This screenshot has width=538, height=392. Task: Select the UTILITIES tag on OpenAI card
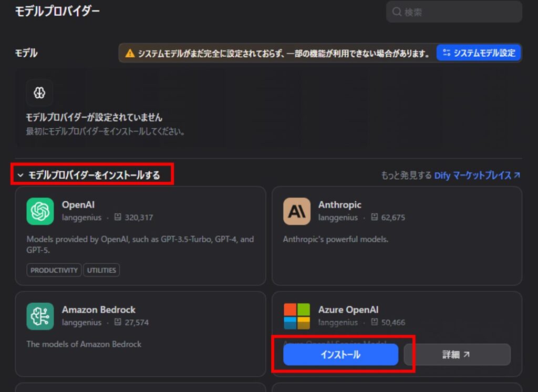click(x=102, y=270)
